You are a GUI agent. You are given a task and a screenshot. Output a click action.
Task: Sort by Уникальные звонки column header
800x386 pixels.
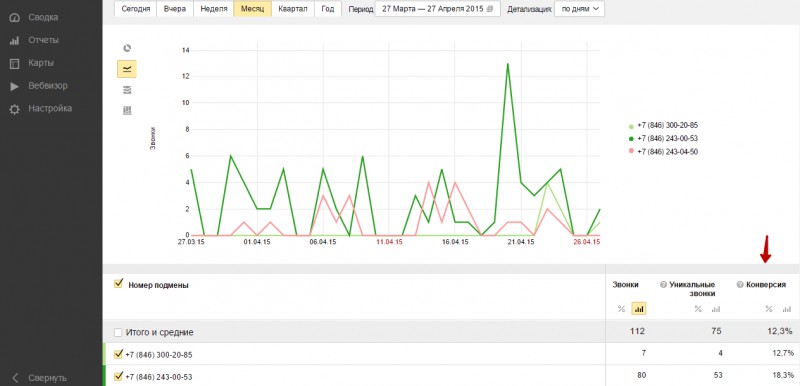pyautogui.click(x=693, y=289)
